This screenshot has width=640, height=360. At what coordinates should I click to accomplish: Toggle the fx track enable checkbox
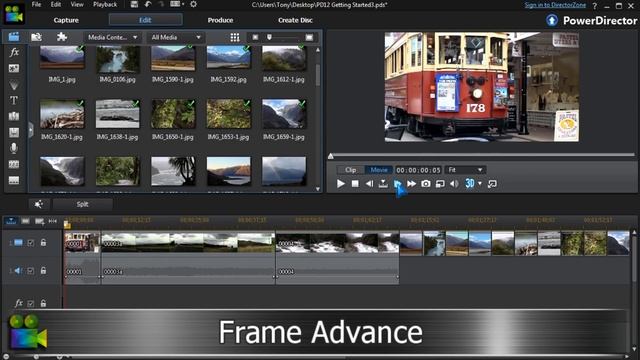[31, 303]
